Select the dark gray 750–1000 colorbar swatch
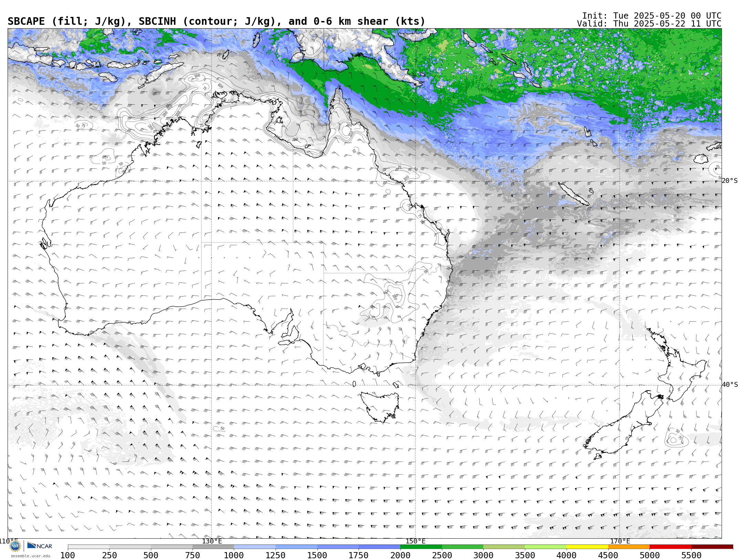Viewport: 744px width, 560px height. pos(213,547)
